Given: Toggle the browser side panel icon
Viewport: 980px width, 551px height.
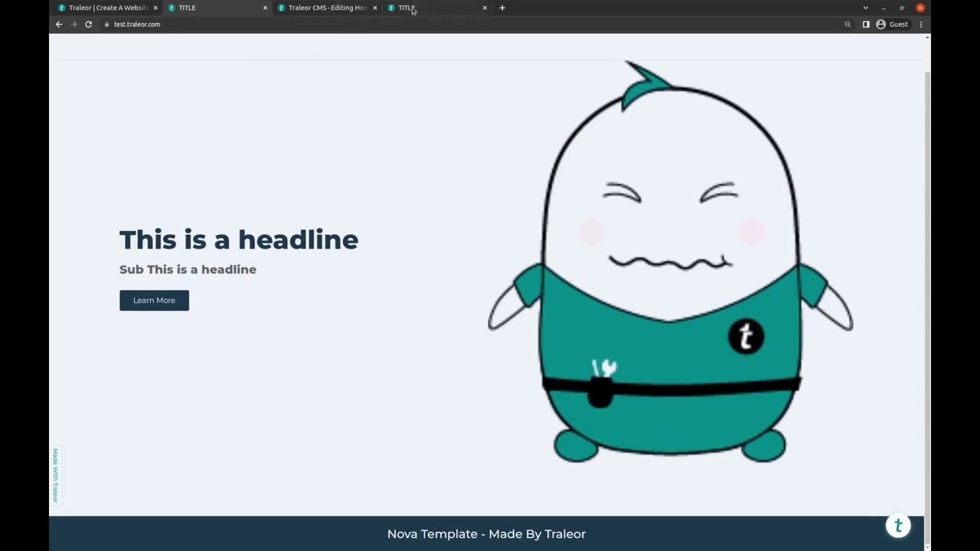Looking at the screenshot, I should (x=866, y=24).
